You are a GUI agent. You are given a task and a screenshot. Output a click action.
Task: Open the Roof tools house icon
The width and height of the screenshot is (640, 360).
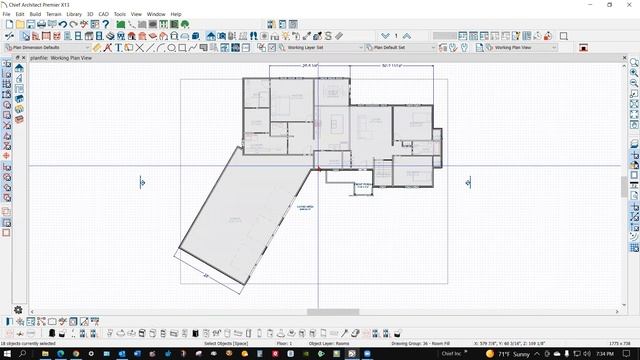pos(131,36)
